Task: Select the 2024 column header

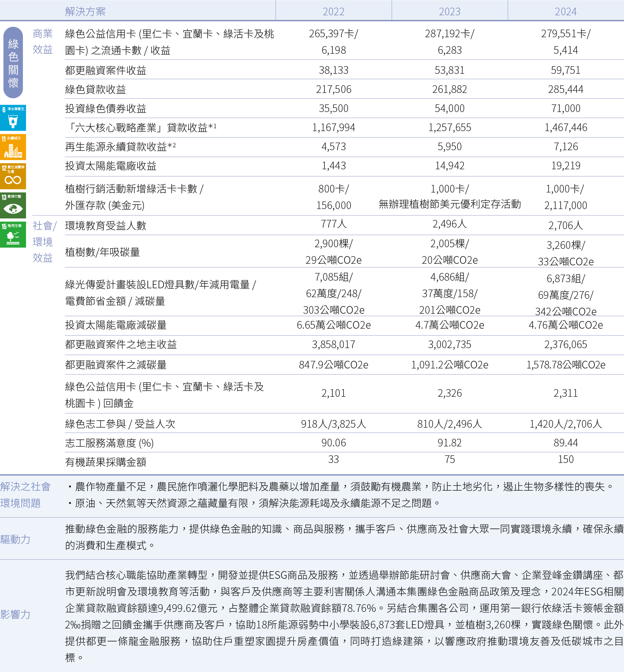Action: coord(566,11)
